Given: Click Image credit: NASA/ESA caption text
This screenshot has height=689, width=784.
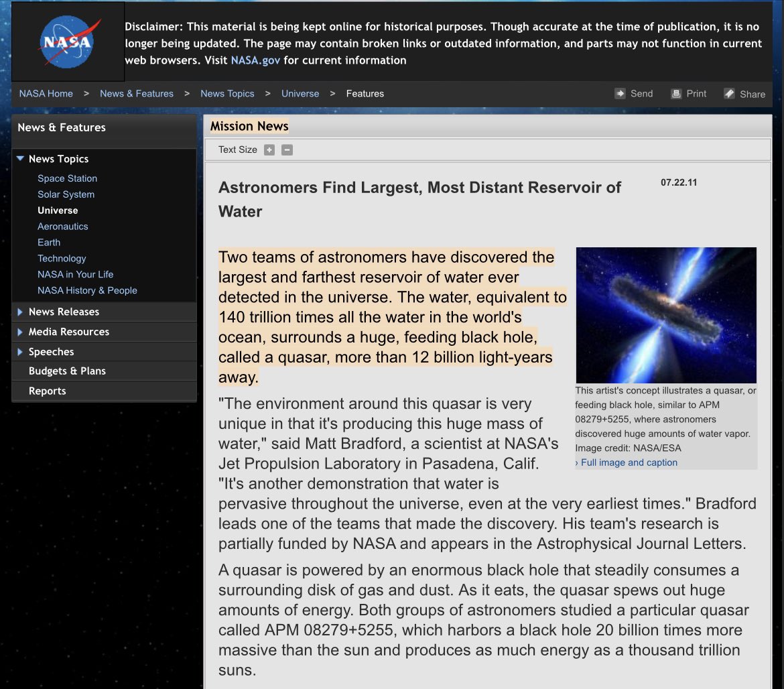Looking at the screenshot, I should pyautogui.click(x=628, y=448).
